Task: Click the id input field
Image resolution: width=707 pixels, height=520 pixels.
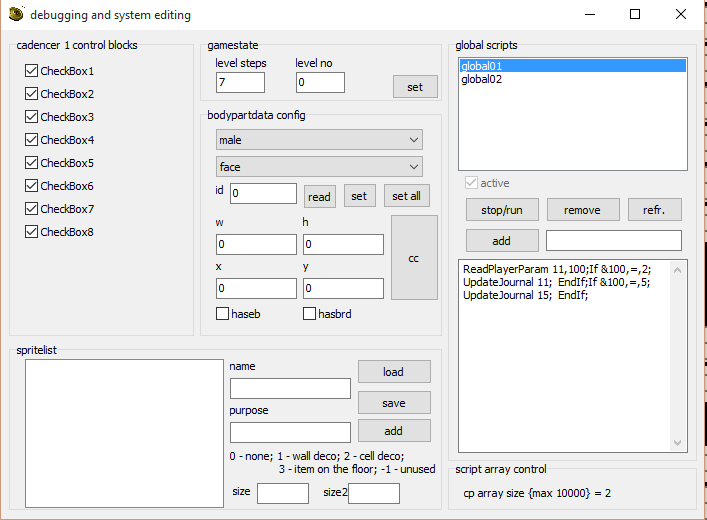Action: [x=263, y=193]
